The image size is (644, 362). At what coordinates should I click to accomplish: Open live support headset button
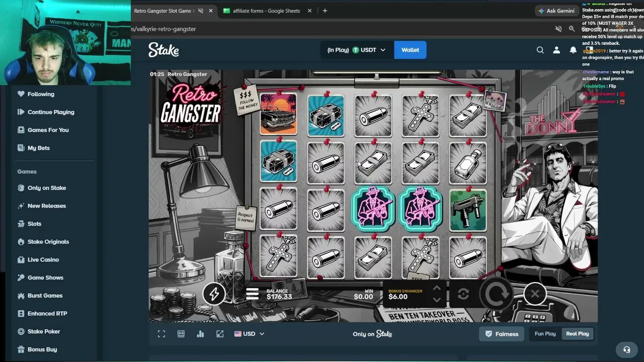coord(626,349)
